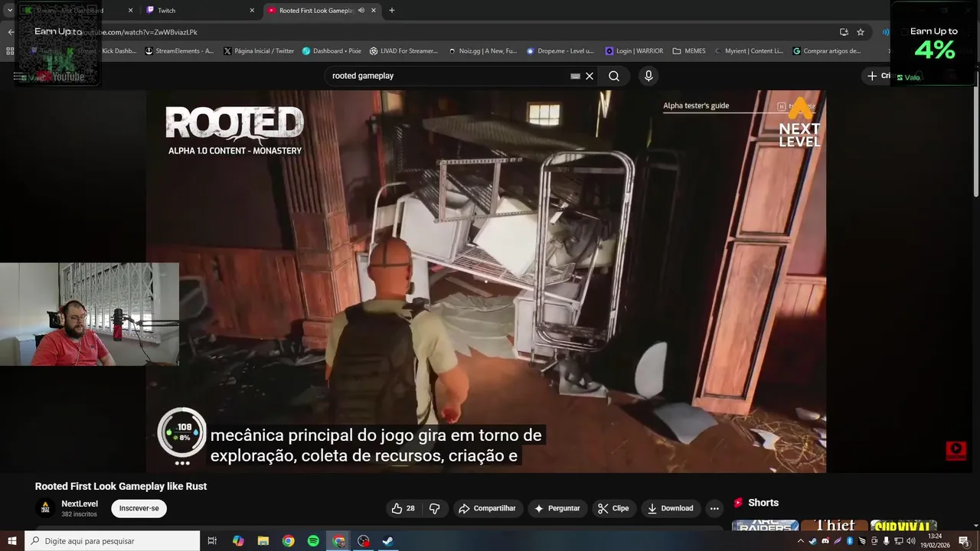980x551 pixels.
Task: Open the Noiz.gg bookmark
Action: pyautogui.click(x=482, y=51)
